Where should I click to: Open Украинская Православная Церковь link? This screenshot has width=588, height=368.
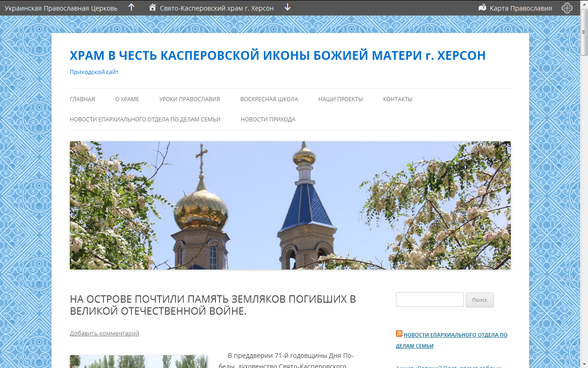pos(61,8)
